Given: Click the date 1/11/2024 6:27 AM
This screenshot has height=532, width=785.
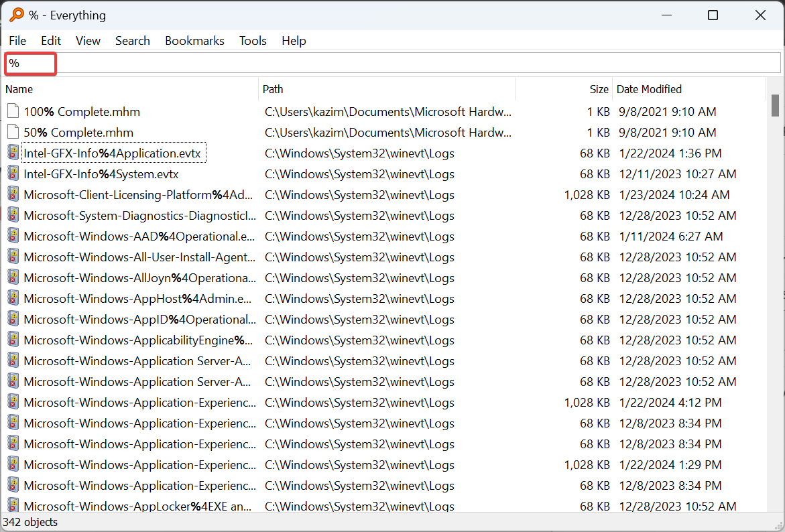Looking at the screenshot, I should click(671, 237).
